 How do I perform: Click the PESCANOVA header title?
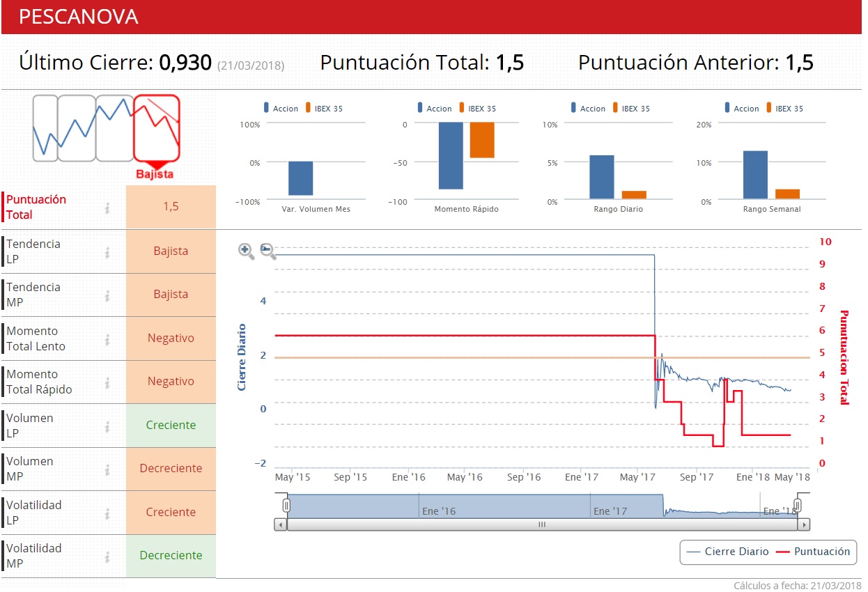(x=78, y=17)
